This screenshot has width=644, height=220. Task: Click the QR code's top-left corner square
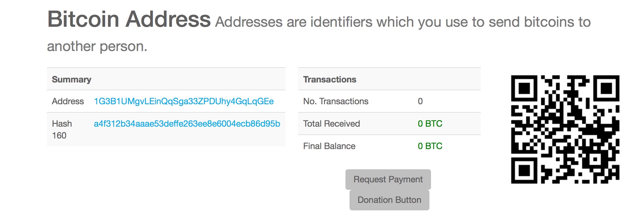(524, 88)
